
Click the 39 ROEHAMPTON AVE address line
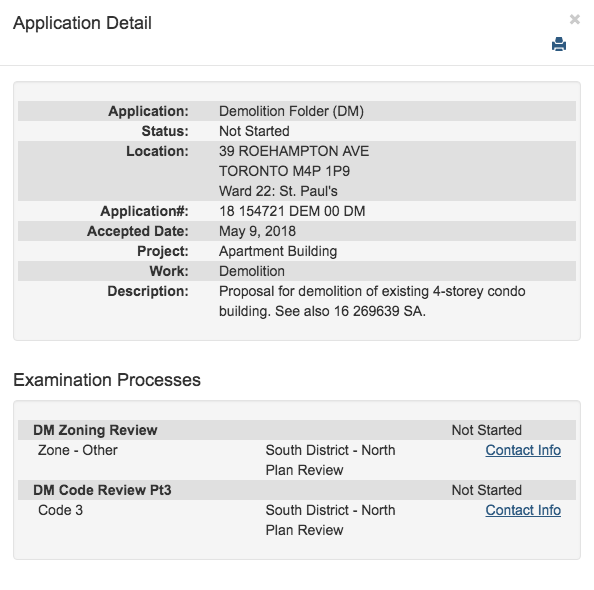click(x=294, y=151)
